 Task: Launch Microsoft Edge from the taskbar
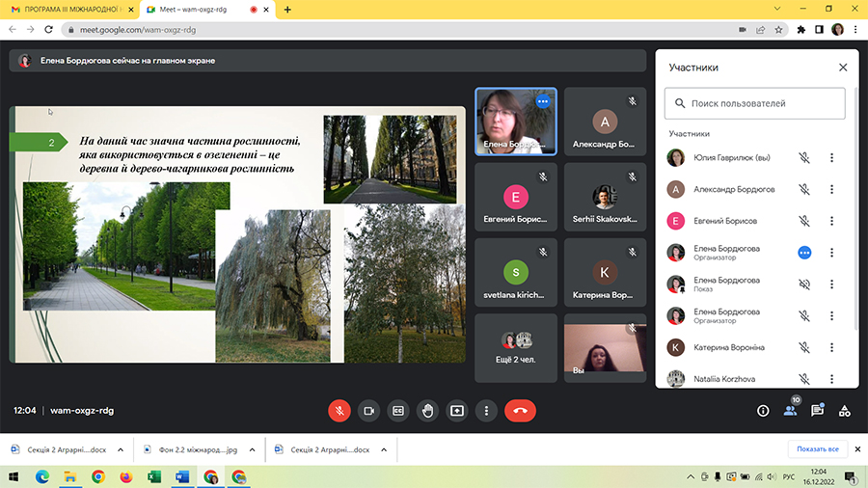point(42,477)
